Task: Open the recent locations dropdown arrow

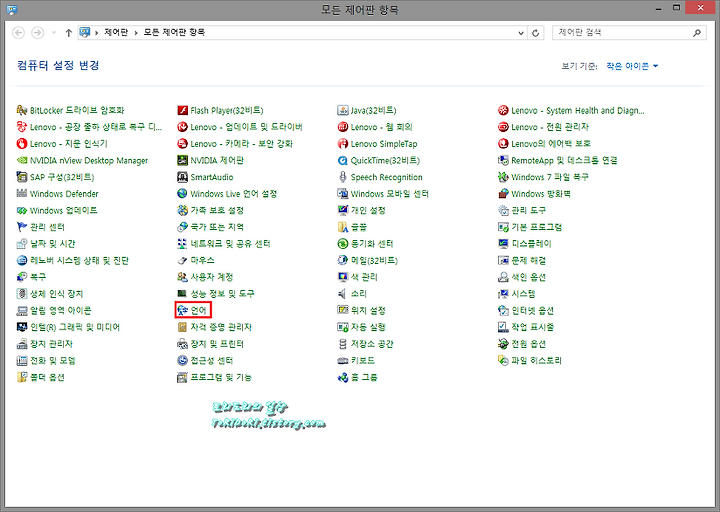Action: coord(54,33)
